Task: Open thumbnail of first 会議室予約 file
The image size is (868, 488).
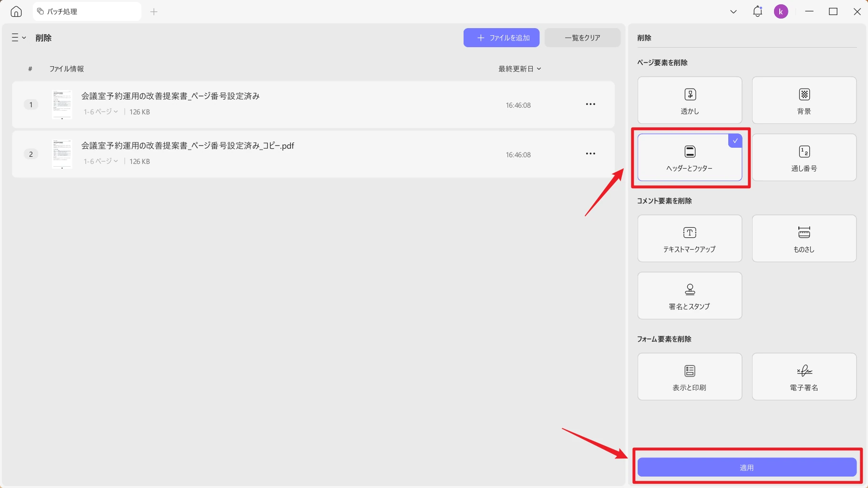Action: pyautogui.click(x=62, y=104)
